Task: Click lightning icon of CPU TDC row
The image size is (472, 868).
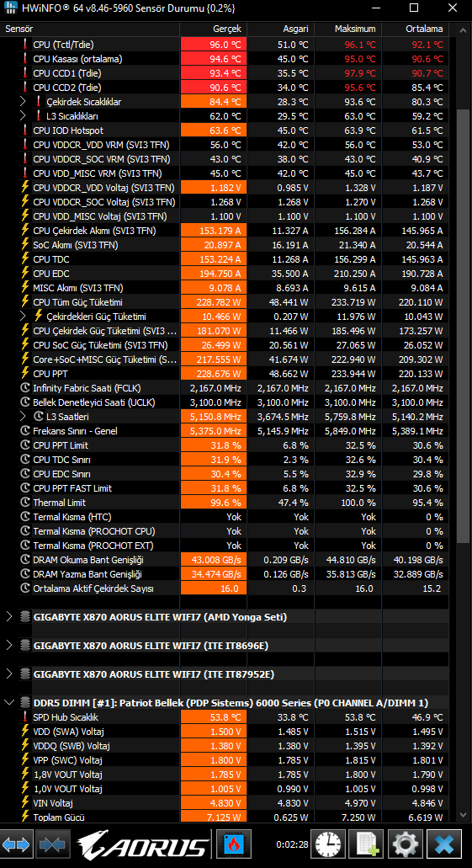Action: [x=25, y=259]
